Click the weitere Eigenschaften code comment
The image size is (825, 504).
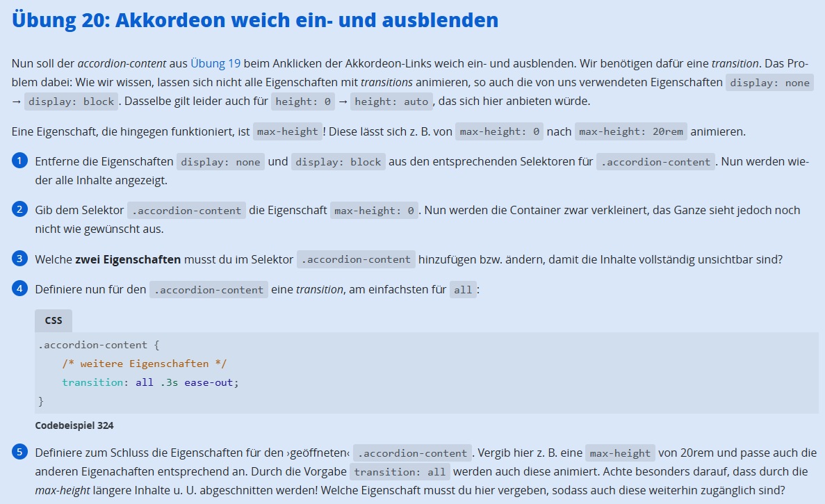[144, 364]
